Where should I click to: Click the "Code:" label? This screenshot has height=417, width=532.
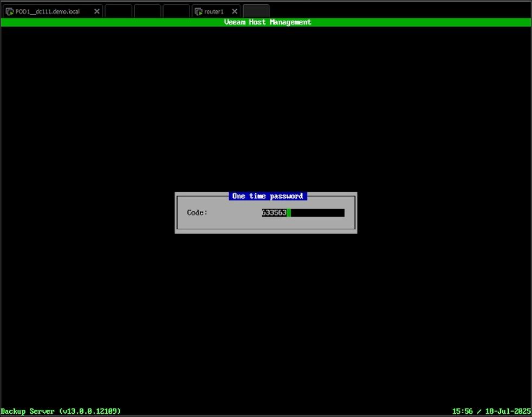[x=197, y=213]
